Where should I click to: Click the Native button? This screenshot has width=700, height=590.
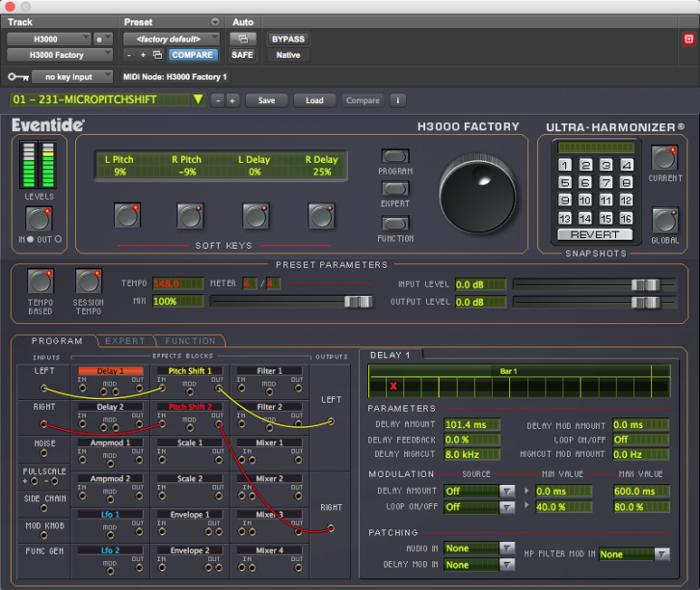288,55
